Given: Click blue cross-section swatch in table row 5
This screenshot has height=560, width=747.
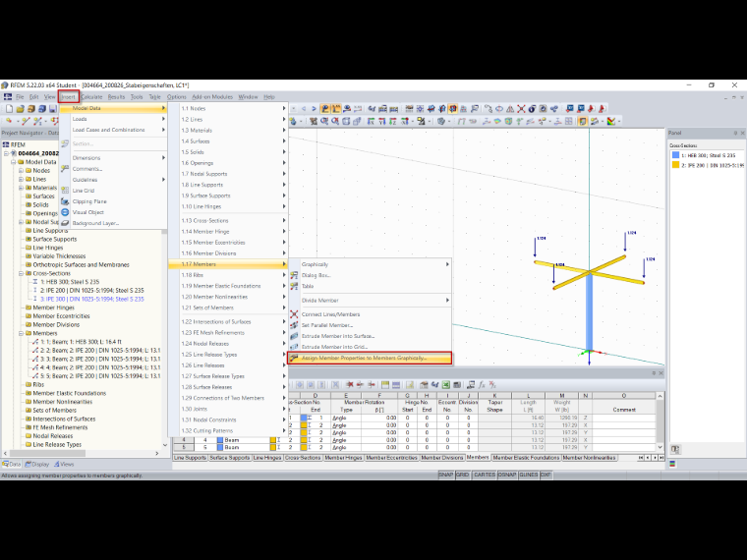Looking at the screenshot, I should [220, 448].
